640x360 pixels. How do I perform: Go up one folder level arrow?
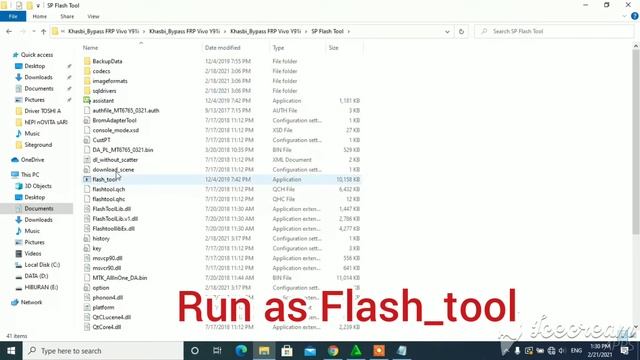coord(43,31)
